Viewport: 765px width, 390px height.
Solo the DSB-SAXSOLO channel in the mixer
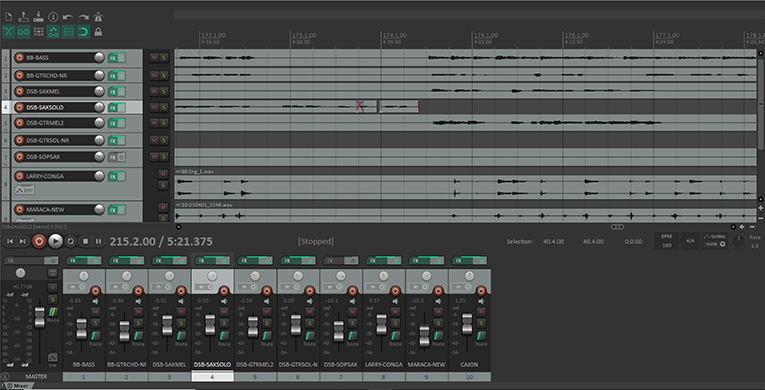(x=224, y=323)
